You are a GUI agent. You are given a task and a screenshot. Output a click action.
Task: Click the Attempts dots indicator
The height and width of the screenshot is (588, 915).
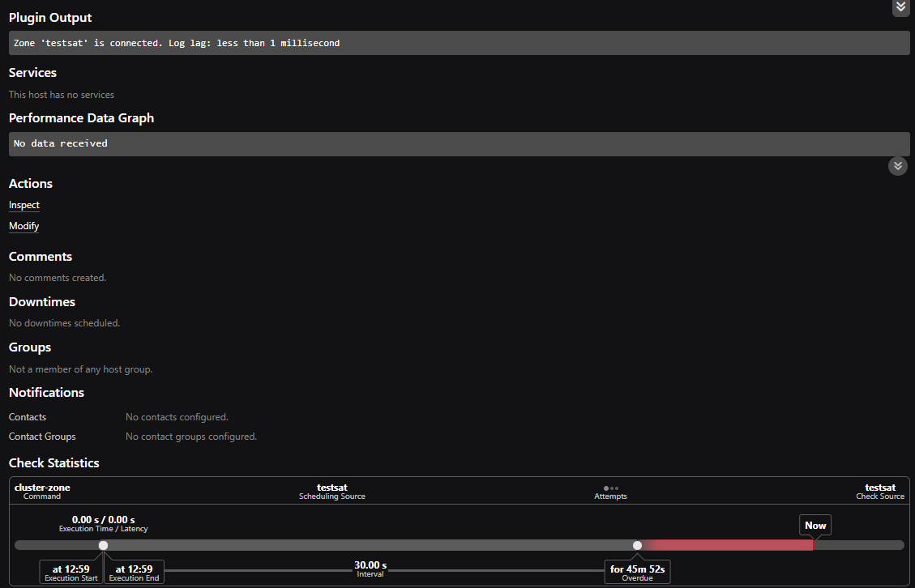point(611,488)
